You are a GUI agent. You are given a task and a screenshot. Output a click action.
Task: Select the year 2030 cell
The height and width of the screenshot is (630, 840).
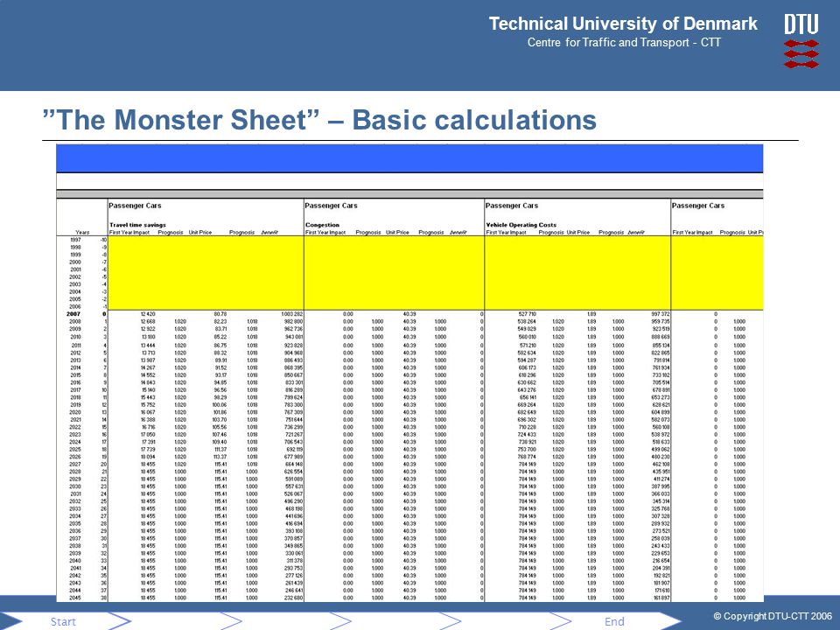75,486
